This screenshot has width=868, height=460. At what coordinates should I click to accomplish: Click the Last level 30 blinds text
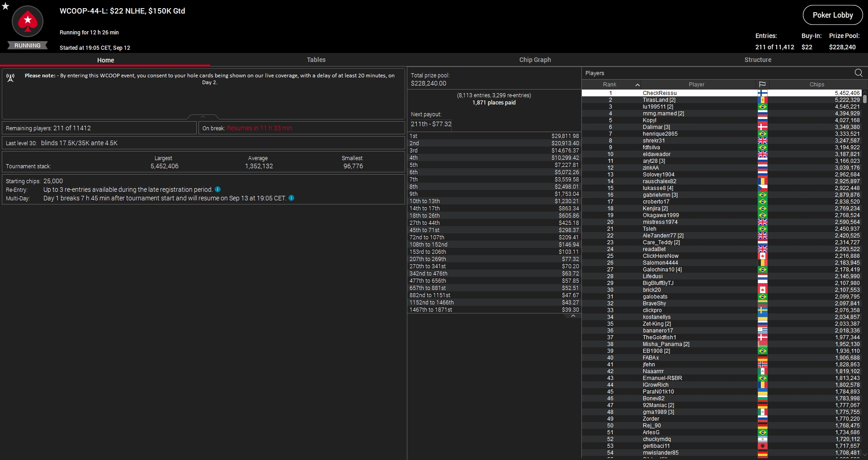point(61,143)
